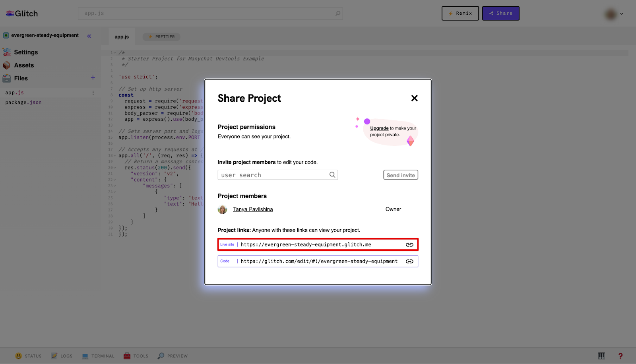Open Tools in the bottom bar
The height and width of the screenshot is (364, 636).
coord(136,356)
